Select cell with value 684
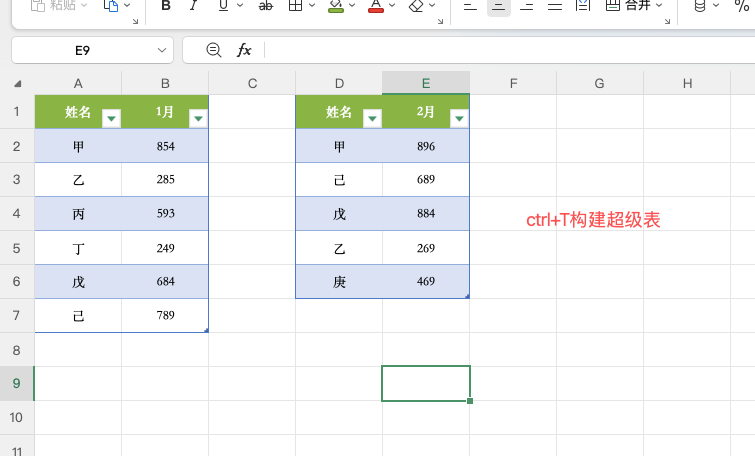The height and width of the screenshot is (456, 755). 165,282
